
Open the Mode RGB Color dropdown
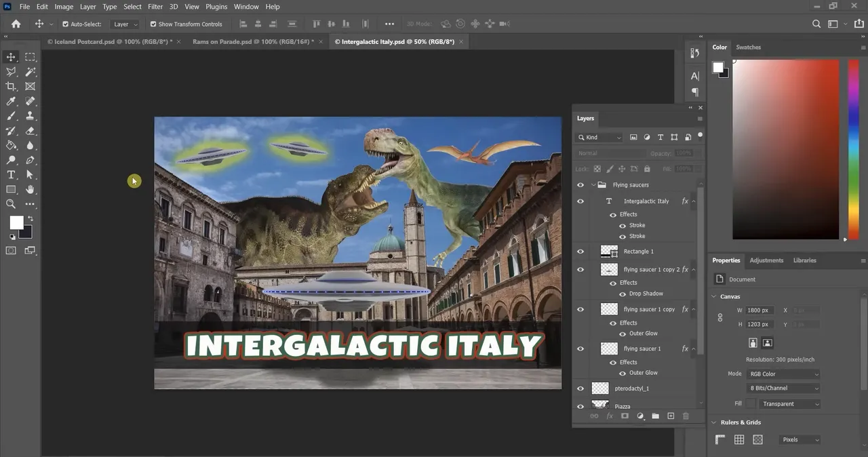pyautogui.click(x=783, y=374)
